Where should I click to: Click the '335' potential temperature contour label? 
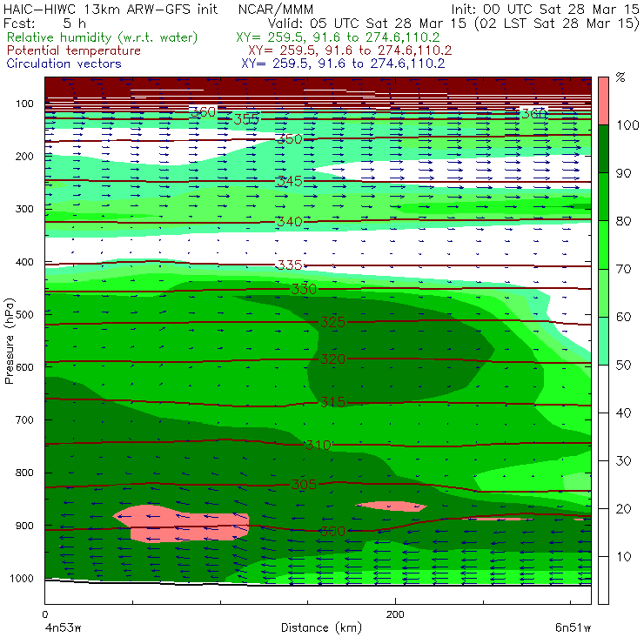pyautogui.click(x=290, y=265)
